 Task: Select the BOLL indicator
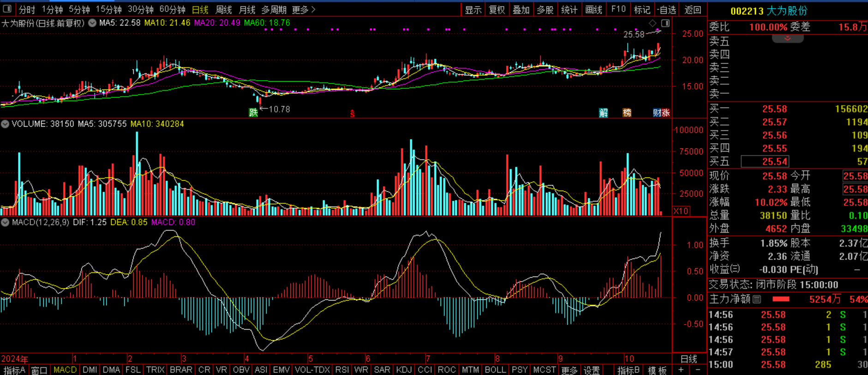[495, 370]
